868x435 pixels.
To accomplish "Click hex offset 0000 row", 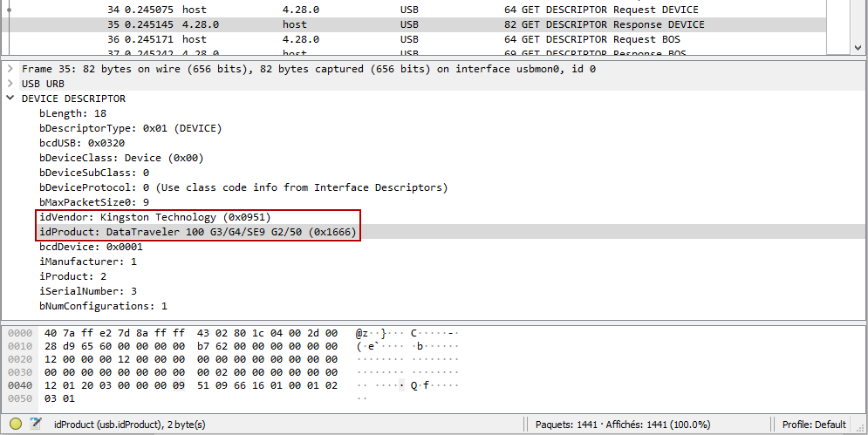I will point(20,333).
